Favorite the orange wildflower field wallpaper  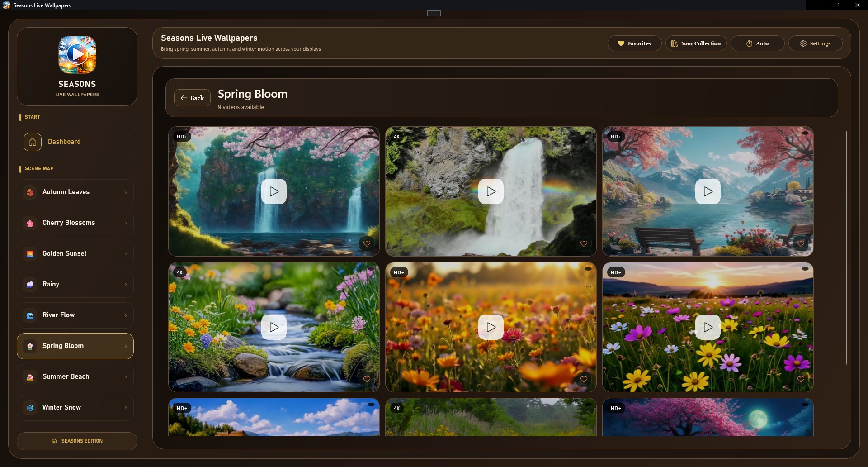pos(584,380)
